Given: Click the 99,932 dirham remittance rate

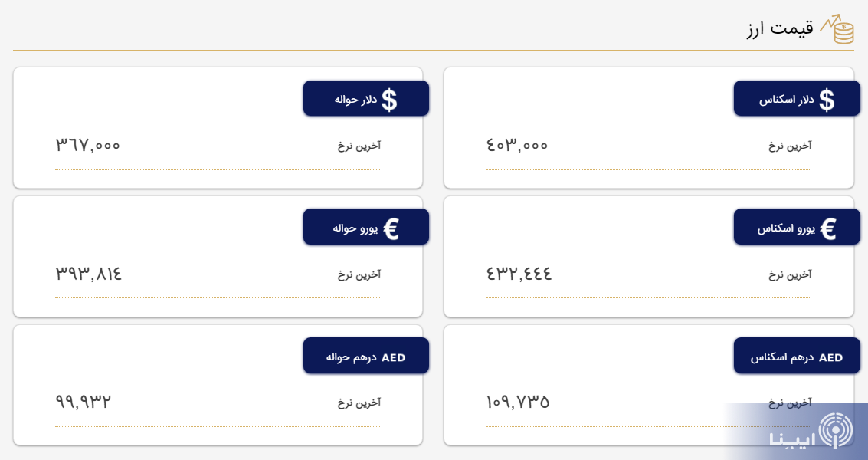Looking at the screenshot, I should tap(84, 402).
